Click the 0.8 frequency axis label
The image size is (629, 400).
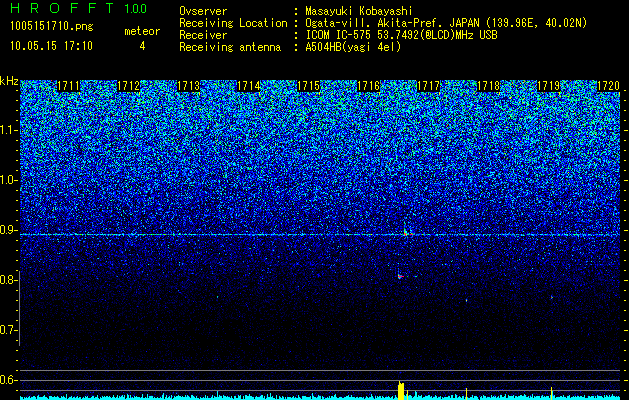(8, 280)
